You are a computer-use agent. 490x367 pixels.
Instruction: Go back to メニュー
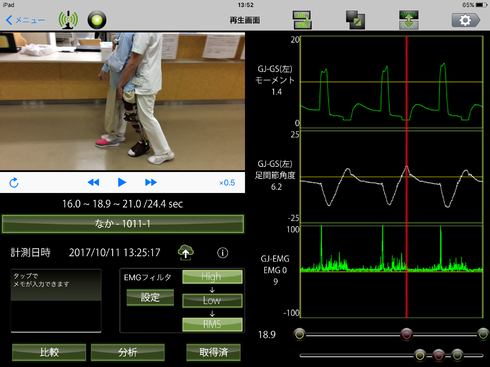pyautogui.click(x=26, y=20)
